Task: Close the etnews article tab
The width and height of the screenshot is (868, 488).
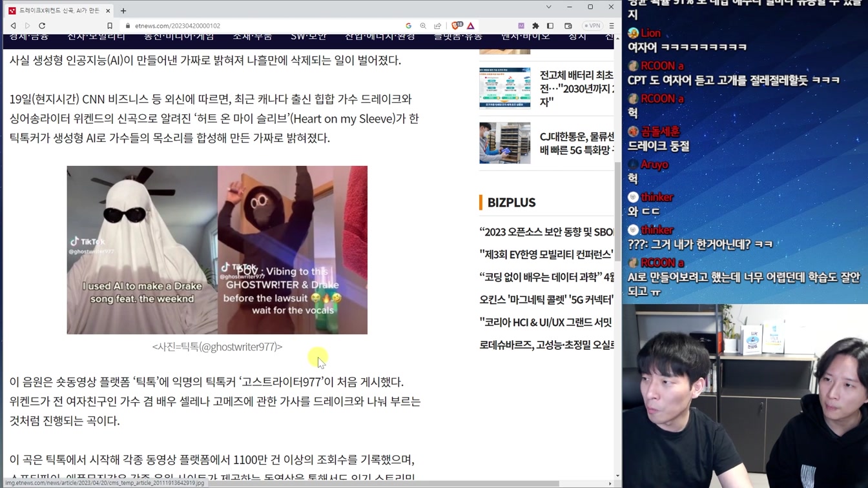Action: coord(108,10)
